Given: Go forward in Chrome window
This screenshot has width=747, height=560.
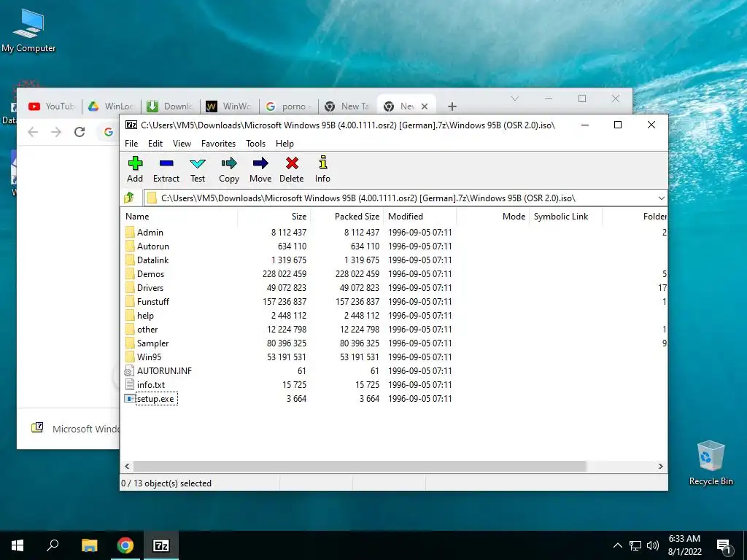Looking at the screenshot, I should (56, 131).
